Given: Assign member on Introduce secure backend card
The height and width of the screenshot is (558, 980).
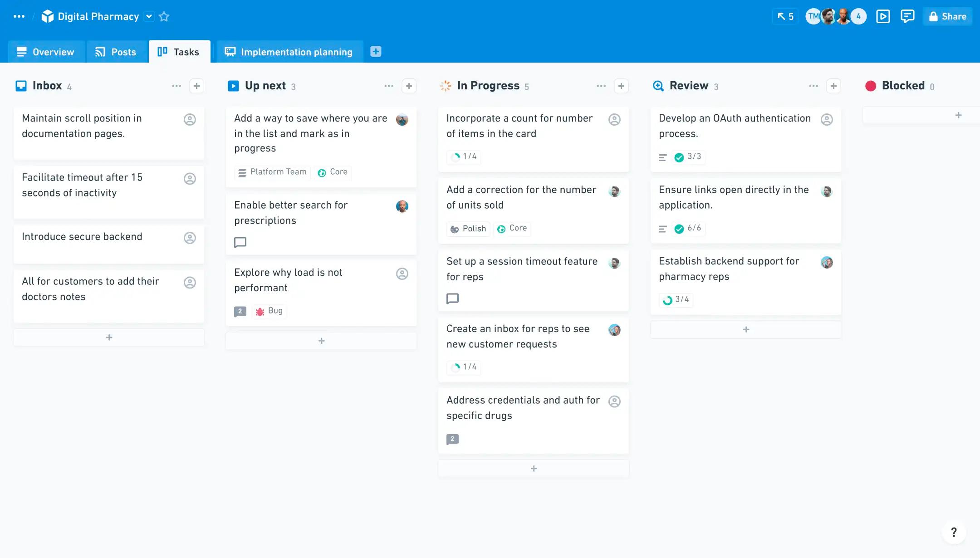Looking at the screenshot, I should (190, 238).
